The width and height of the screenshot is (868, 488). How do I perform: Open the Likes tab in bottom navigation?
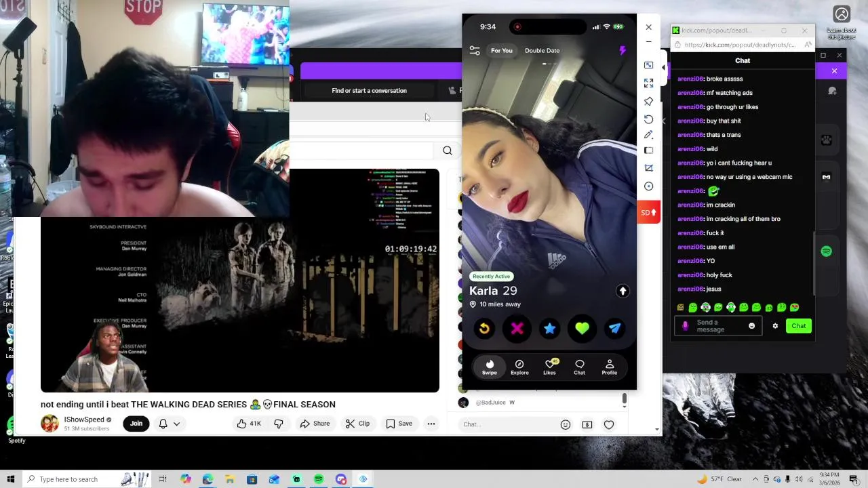click(x=549, y=367)
